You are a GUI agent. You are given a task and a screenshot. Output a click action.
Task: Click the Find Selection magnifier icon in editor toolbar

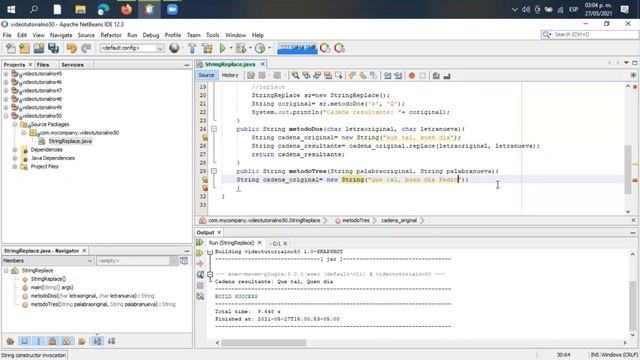click(x=295, y=76)
